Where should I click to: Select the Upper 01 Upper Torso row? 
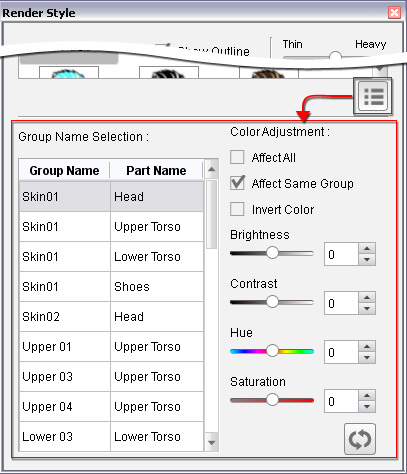tap(111, 347)
